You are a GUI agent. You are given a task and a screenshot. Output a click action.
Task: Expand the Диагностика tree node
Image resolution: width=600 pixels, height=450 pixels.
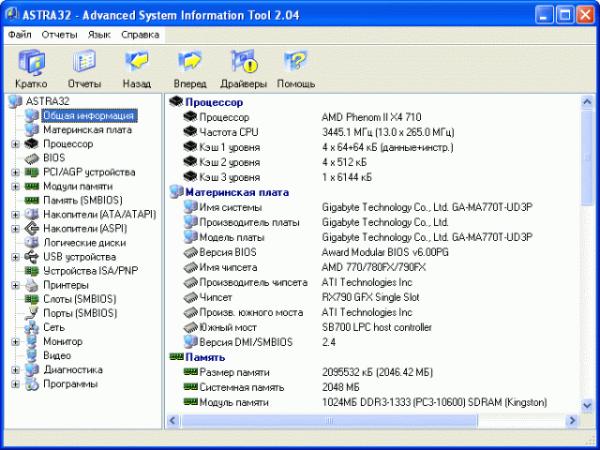[15, 370]
